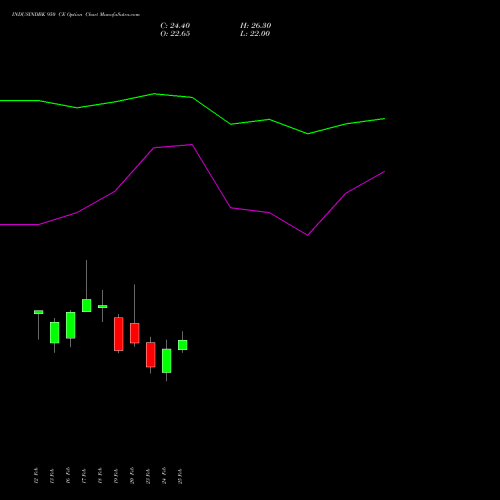This screenshot has height=500, width=500.
Task: Click the '18 Feb' date label
Action: 100,476
